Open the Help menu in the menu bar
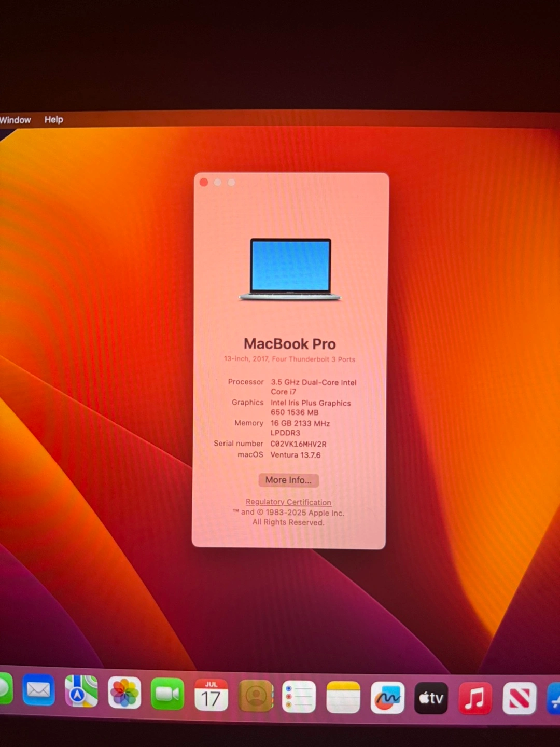560x747 pixels. click(x=53, y=120)
